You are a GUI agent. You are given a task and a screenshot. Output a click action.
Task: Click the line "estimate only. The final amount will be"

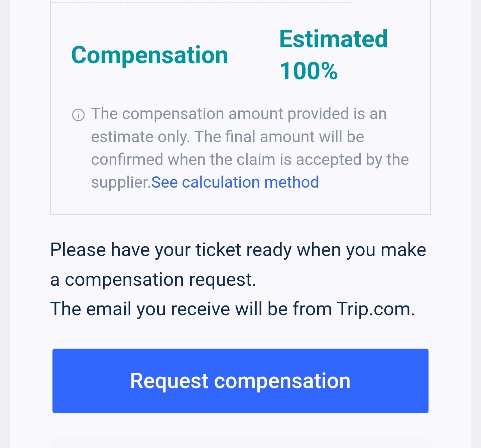coord(227,137)
